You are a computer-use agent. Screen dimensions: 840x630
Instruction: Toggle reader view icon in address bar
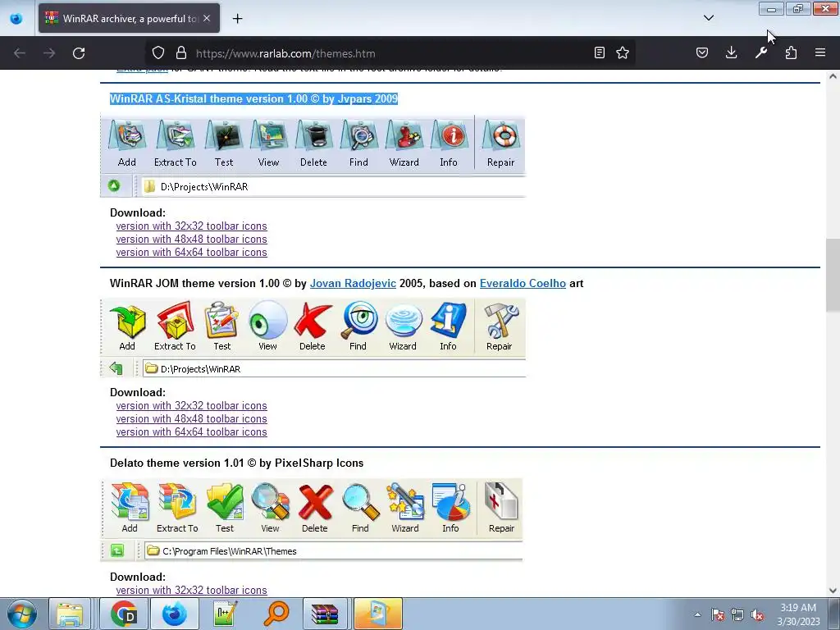pyautogui.click(x=600, y=52)
